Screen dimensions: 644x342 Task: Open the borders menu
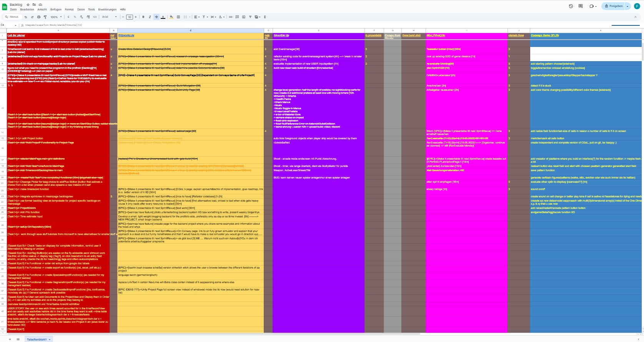178,17
